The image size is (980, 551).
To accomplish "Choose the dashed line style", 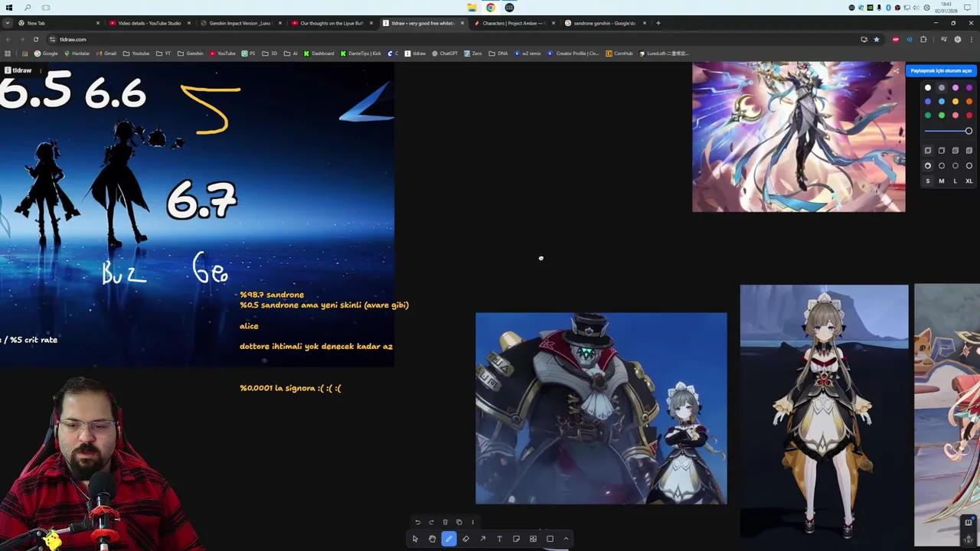I will pos(942,165).
